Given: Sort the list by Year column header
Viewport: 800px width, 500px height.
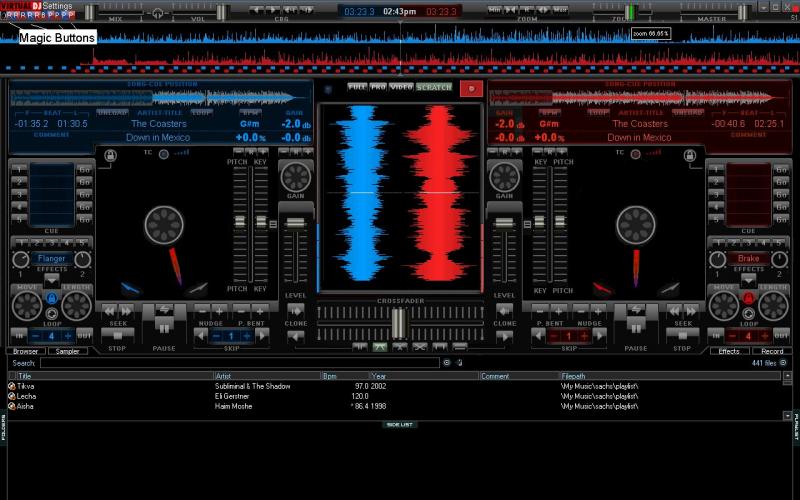Looking at the screenshot, I should (x=424, y=376).
